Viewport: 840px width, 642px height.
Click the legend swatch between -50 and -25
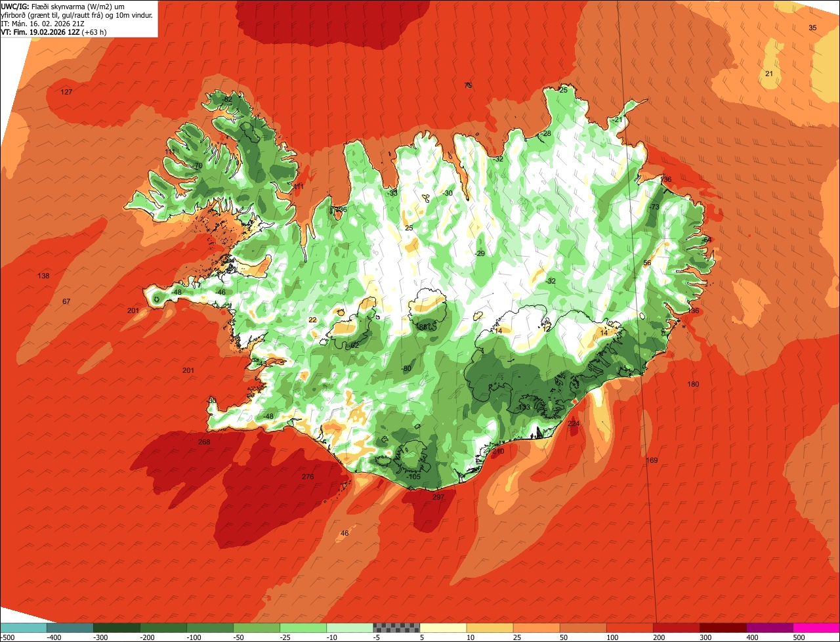click(256, 628)
